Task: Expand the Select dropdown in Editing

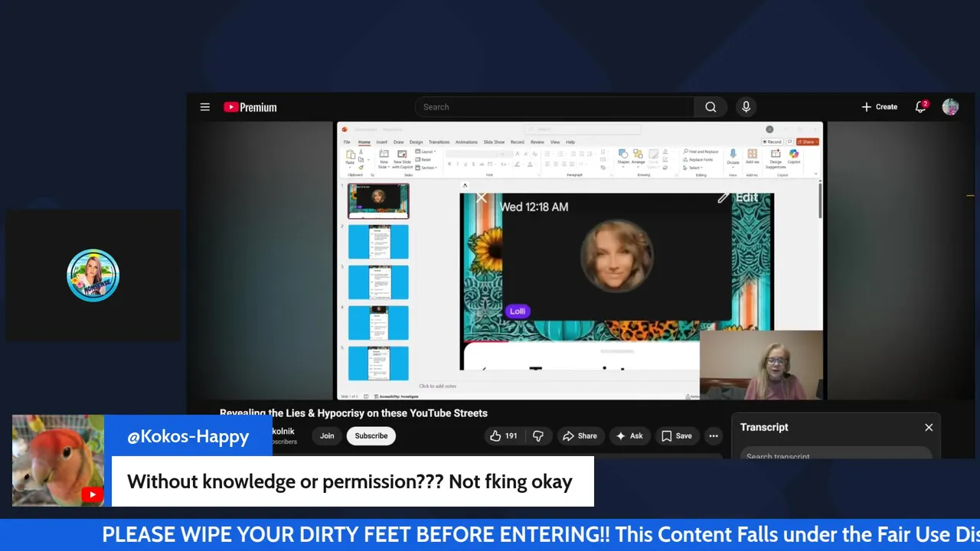Action: point(693,168)
